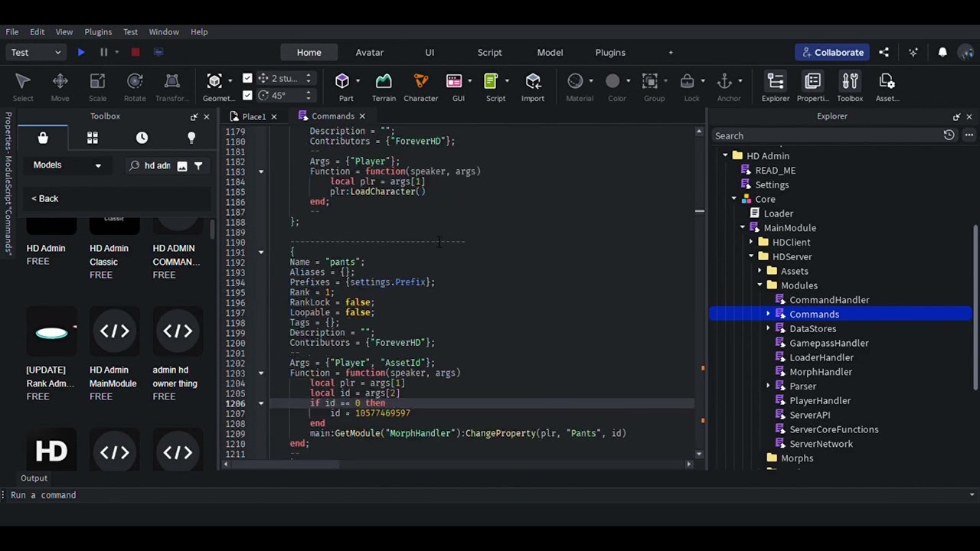Open the Window menu
The width and height of the screenshot is (980, 551).
click(164, 32)
